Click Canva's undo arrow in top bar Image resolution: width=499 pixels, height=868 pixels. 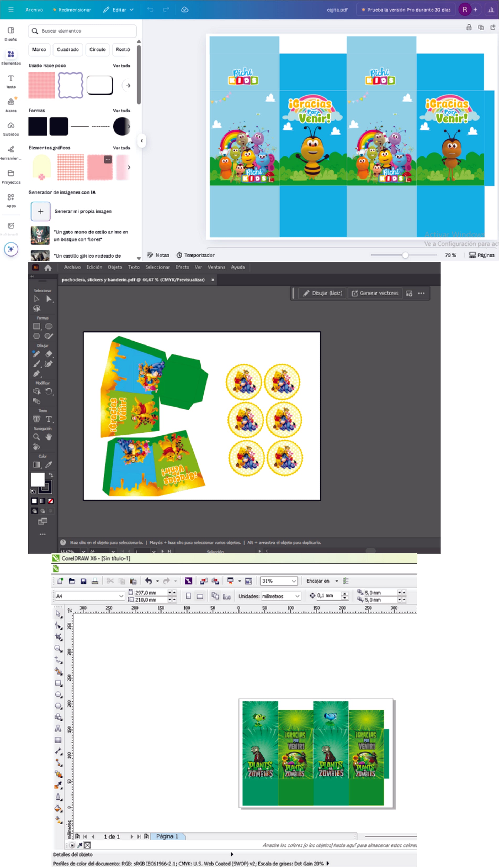(x=150, y=10)
